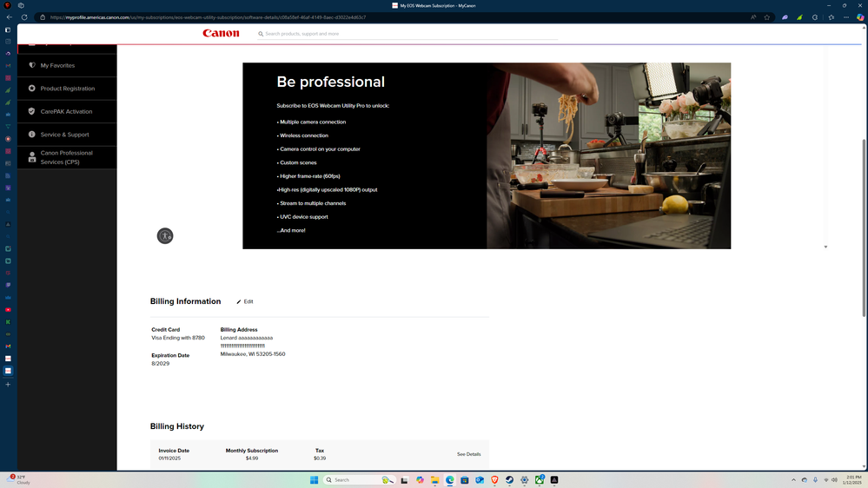The image size is (868, 488).
Task: Open Product Registration in sidebar
Action: click(67, 89)
